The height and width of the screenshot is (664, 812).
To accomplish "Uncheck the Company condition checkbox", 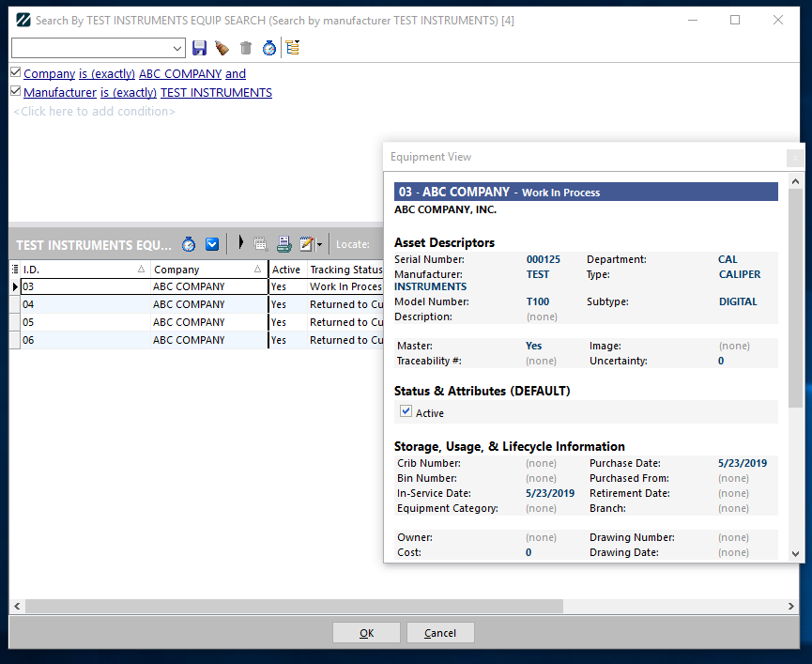I will click(x=16, y=73).
